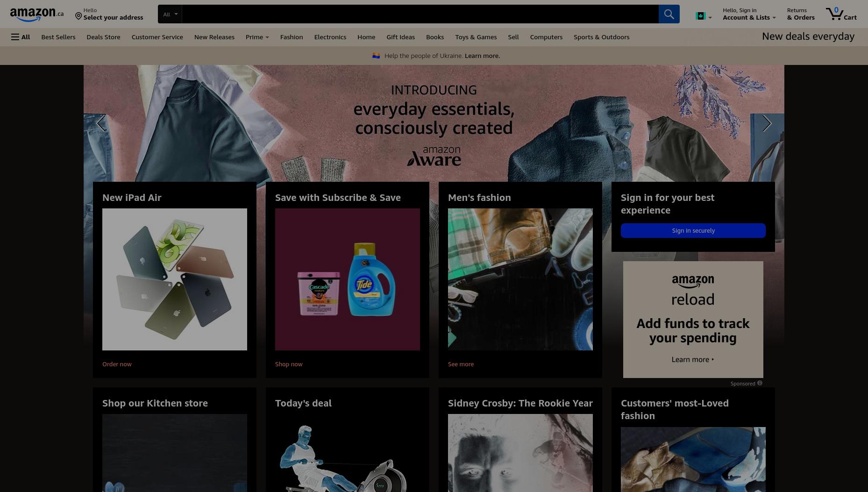Open Home category
The height and width of the screenshot is (492, 868).
(x=366, y=37)
